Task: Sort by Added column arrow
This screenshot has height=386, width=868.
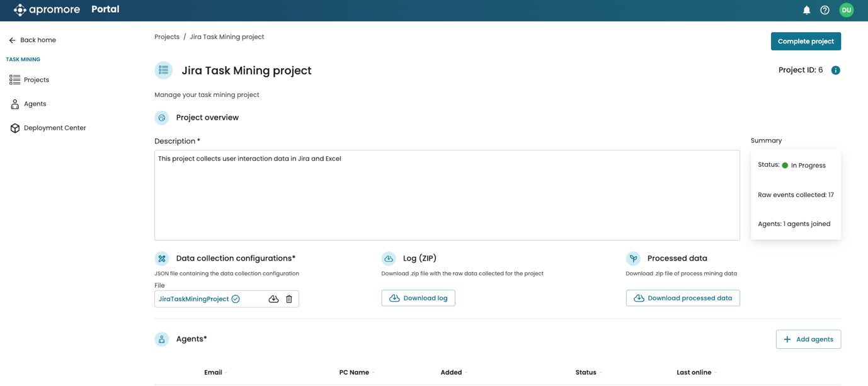Action: pyautogui.click(x=465, y=373)
